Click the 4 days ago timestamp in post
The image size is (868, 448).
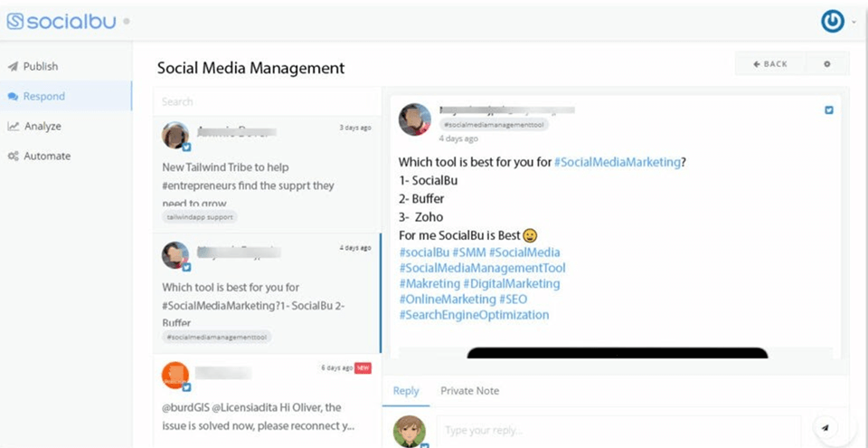point(458,138)
